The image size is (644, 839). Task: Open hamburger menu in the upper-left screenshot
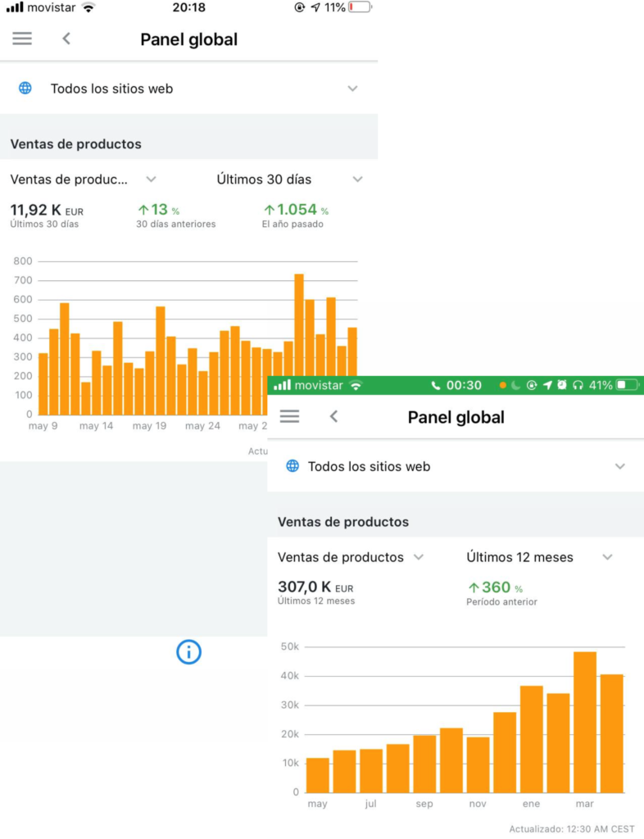tap(22, 39)
